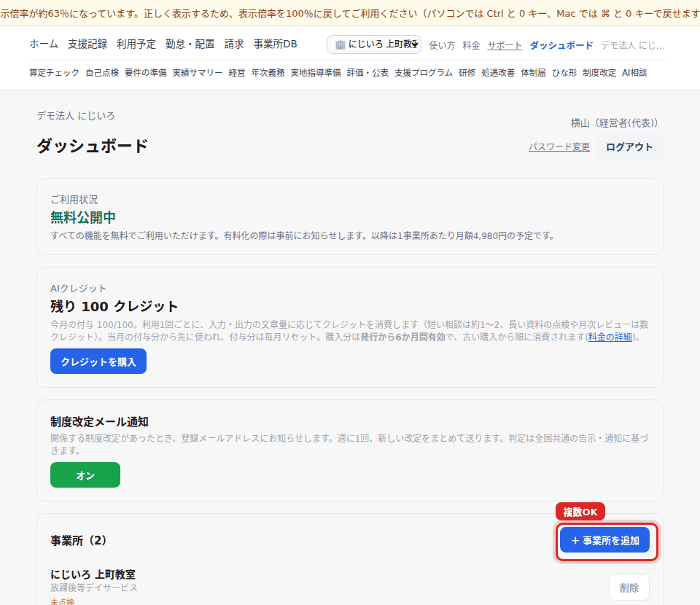Viewport: 700px width, 605px height.
Task: Expand the にじいろ 上町教室 facility selector
Action: tap(374, 44)
